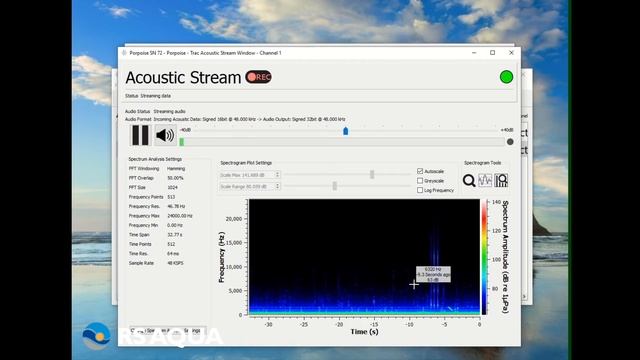Adjust the gain slider blue handle
The image size is (640, 360).
(x=345, y=131)
